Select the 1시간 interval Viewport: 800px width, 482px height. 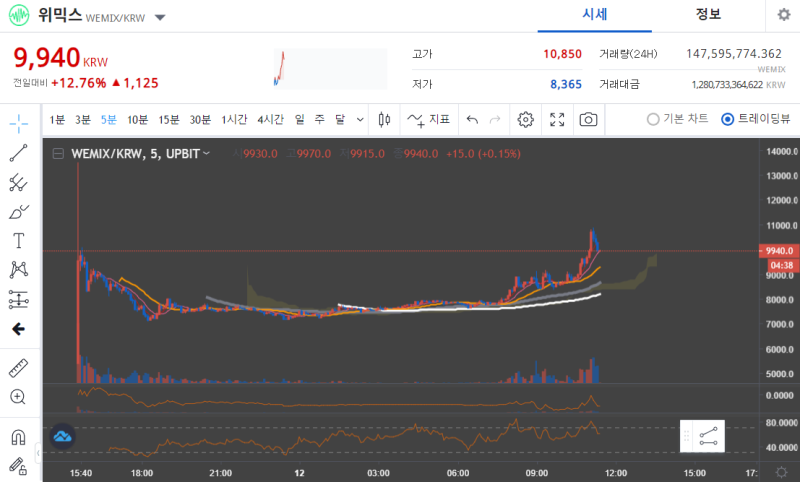[234, 120]
